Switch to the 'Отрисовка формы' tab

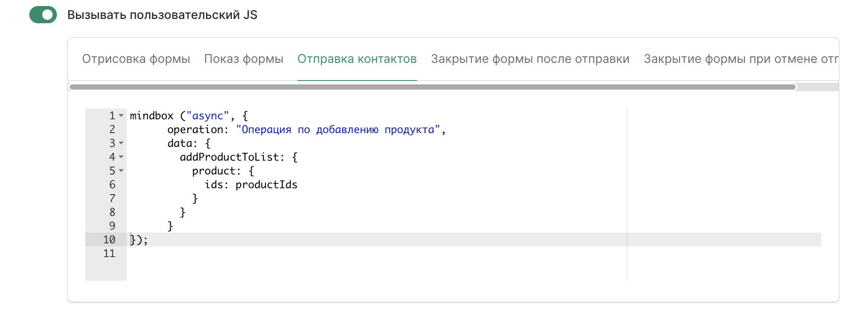point(136,59)
